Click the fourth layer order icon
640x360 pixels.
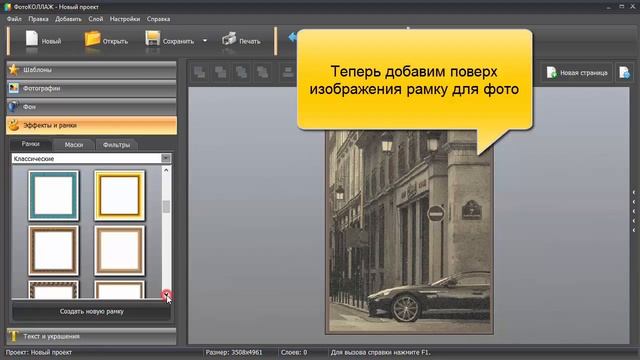262,72
